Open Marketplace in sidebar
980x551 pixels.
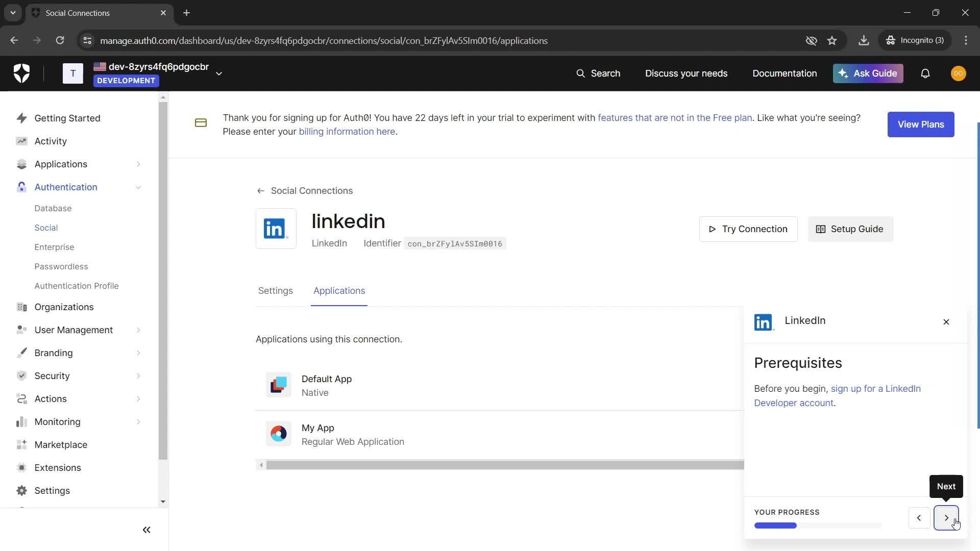click(x=61, y=445)
